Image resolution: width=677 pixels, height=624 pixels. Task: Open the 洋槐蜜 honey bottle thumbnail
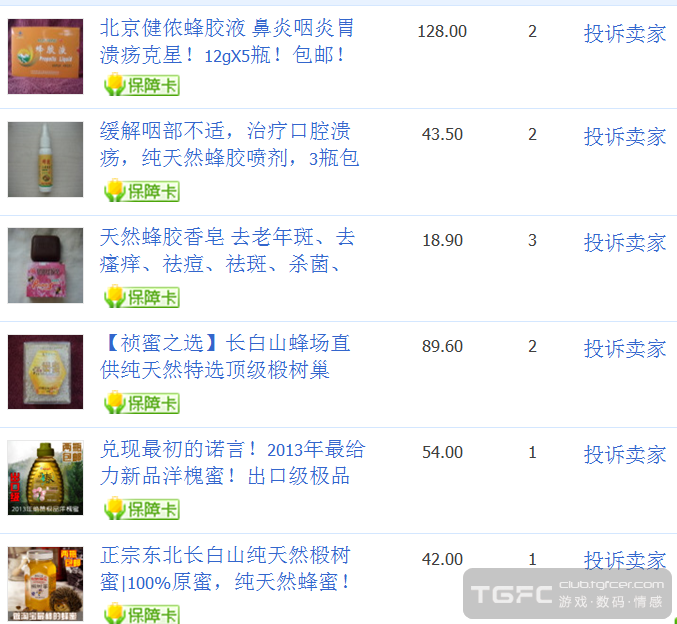click(x=45, y=478)
